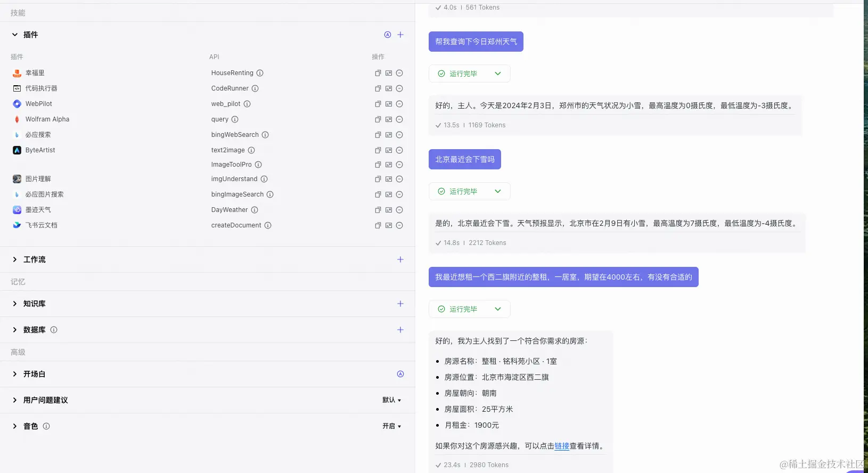Remove the web_pilot plugin
Viewport: 868px width, 473px height.
tap(399, 104)
